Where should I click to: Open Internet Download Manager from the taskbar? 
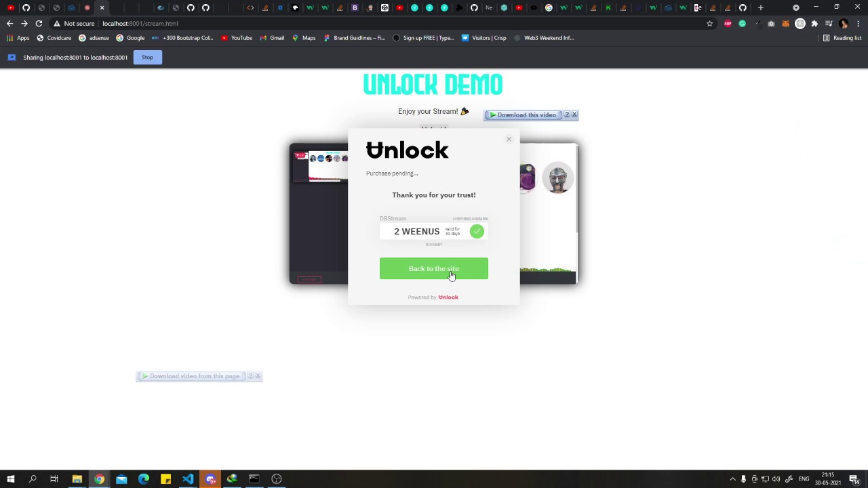point(232,479)
